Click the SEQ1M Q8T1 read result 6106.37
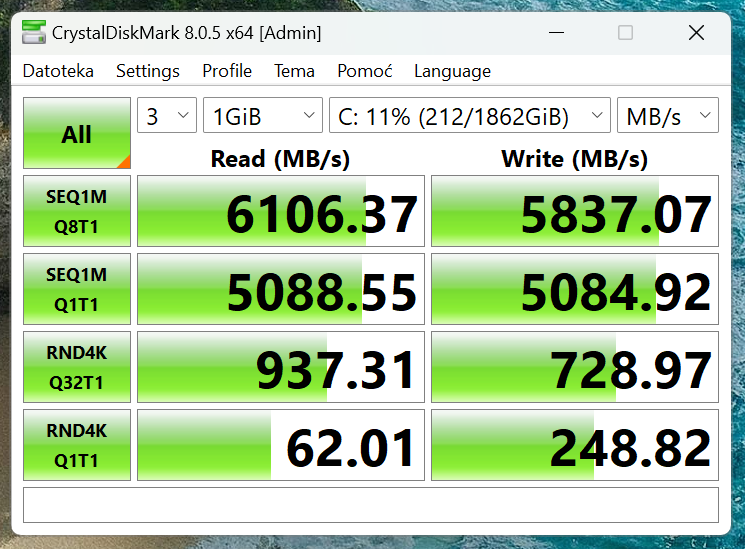The height and width of the screenshot is (549, 745). 281,212
